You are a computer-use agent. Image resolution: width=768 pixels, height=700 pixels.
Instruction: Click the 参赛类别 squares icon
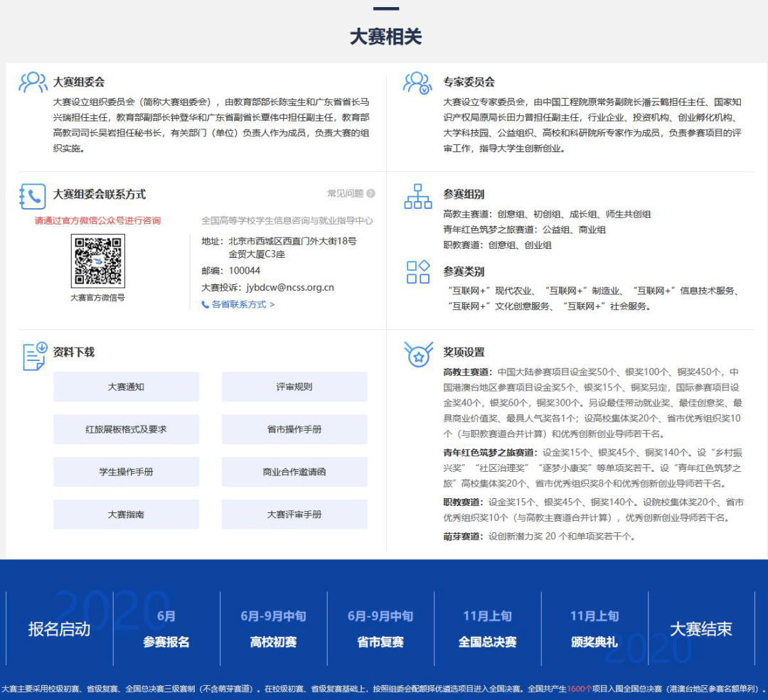coord(417,272)
